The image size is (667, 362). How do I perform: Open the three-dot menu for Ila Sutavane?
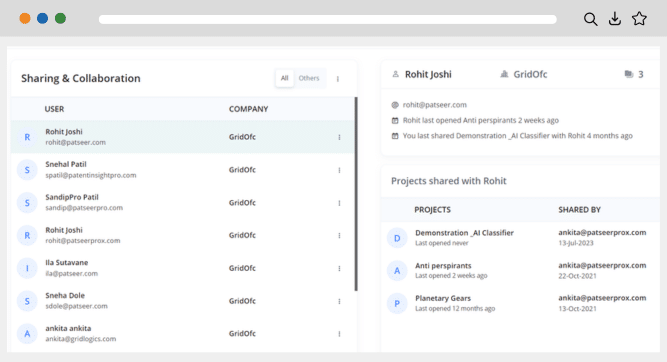[x=339, y=268]
